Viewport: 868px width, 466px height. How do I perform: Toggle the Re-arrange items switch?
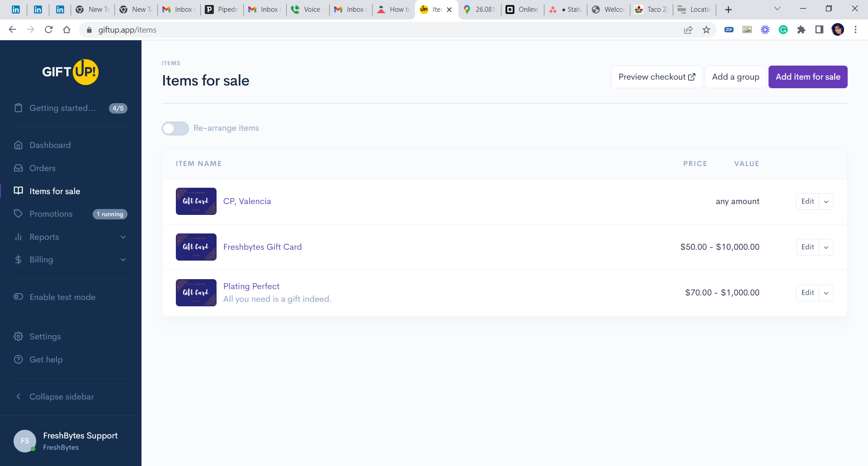(175, 128)
